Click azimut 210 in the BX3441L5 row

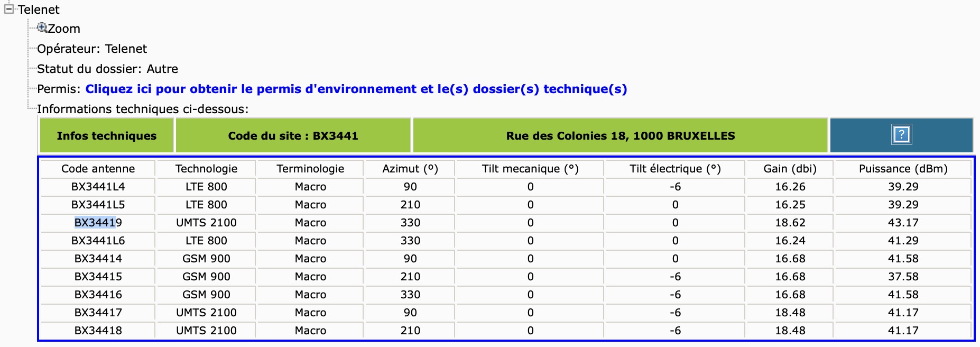click(x=410, y=205)
